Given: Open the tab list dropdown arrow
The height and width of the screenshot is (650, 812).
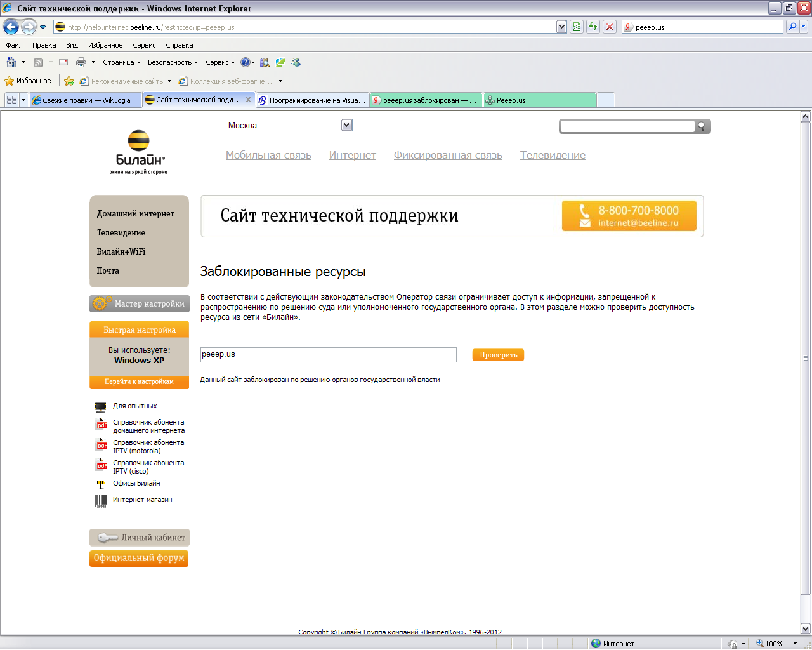Looking at the screenshot, I should click(x=24, y=100).
